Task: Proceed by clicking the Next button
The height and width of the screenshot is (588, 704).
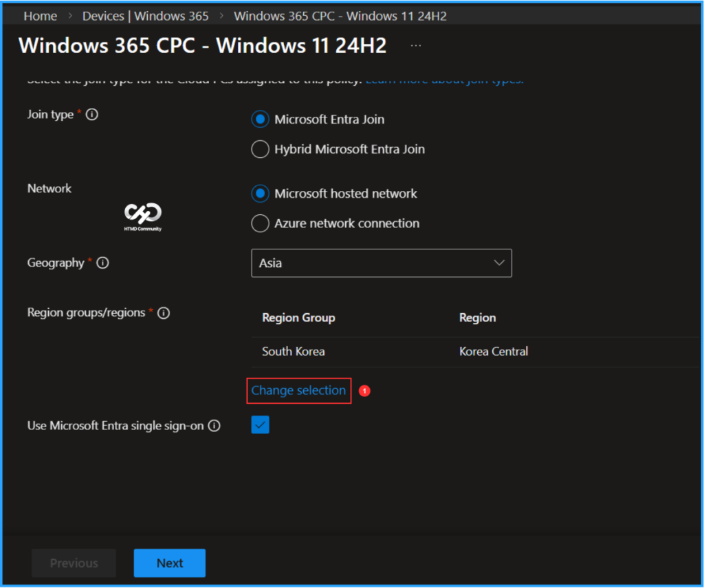Action: (169, 563)
